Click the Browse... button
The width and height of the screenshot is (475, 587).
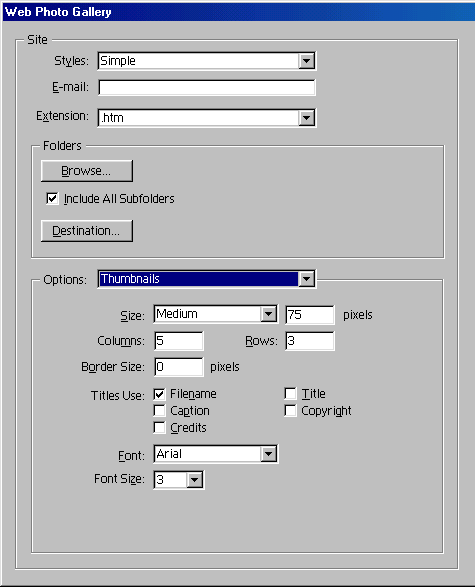87,171
